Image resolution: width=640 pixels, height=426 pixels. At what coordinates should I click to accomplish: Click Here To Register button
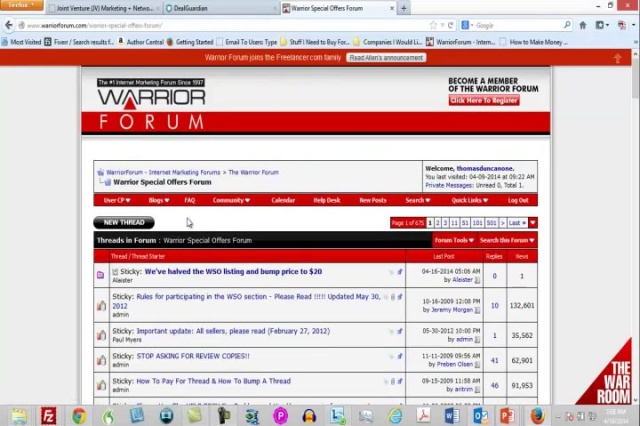[484, 100]
